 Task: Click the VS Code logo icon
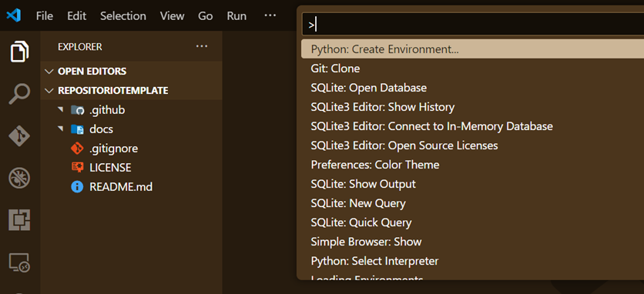point(14,15)
